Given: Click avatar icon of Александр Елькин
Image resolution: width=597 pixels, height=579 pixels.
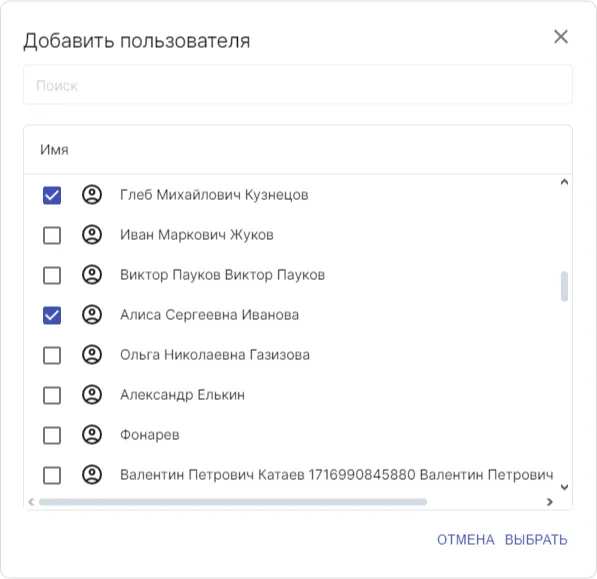Looking at the screenshot, I should 92,394.
